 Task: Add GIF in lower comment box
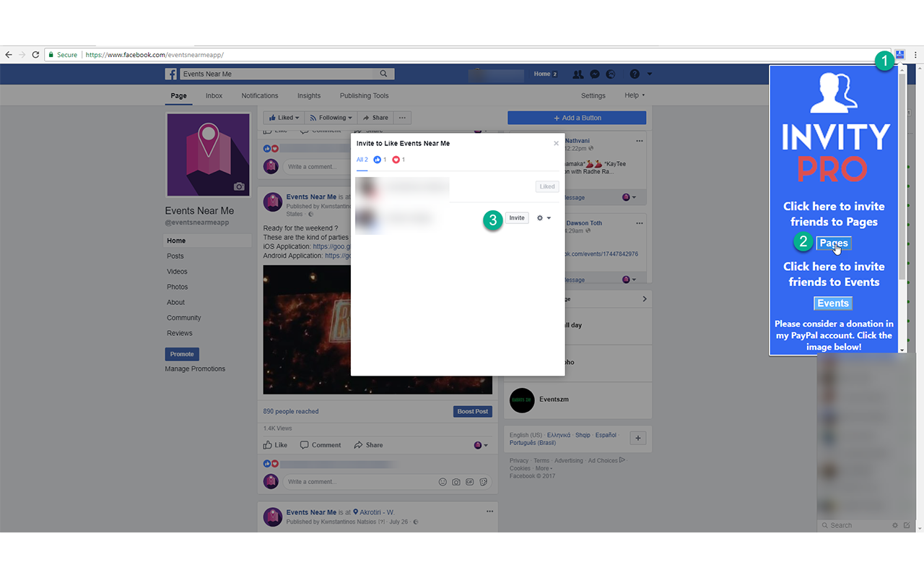pos(470,482)
